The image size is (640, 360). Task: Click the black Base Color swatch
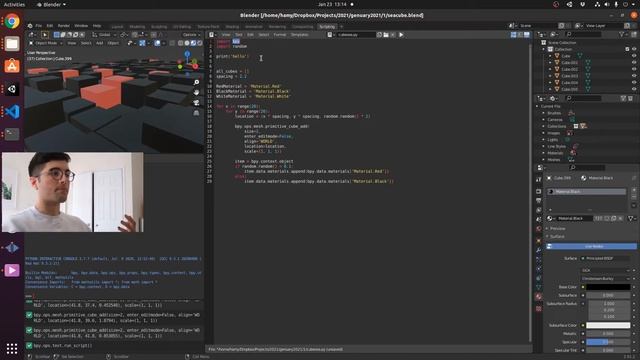pyautogui.click(x=608, y=287)
